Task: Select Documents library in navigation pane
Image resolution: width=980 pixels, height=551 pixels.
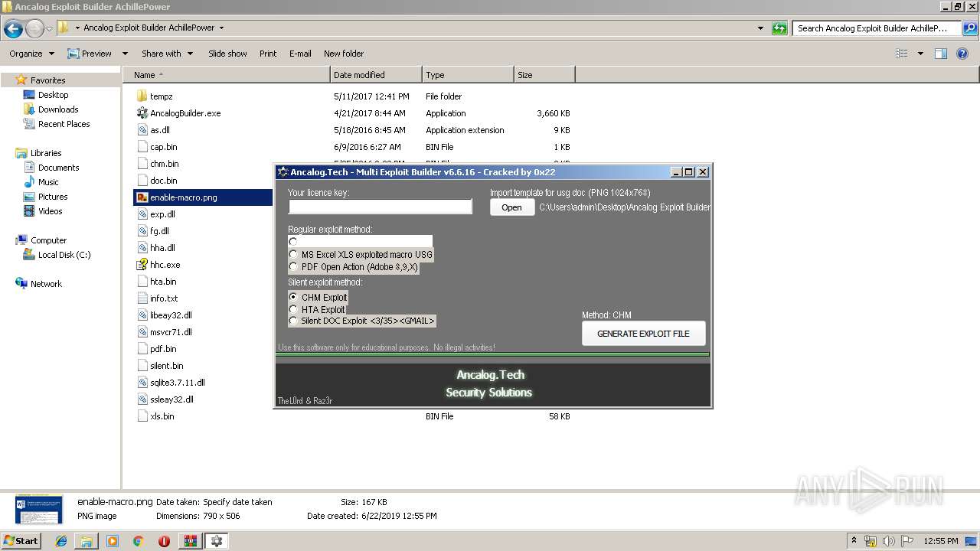Action: [58, 168]
